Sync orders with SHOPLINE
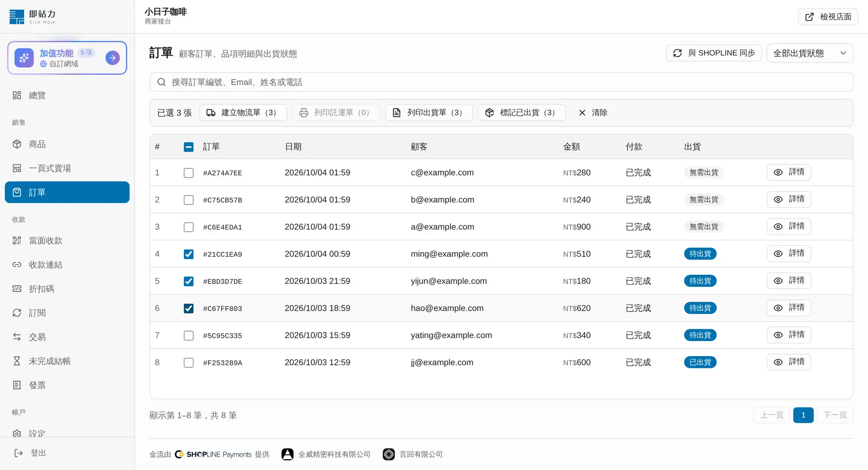 (714, 53)
